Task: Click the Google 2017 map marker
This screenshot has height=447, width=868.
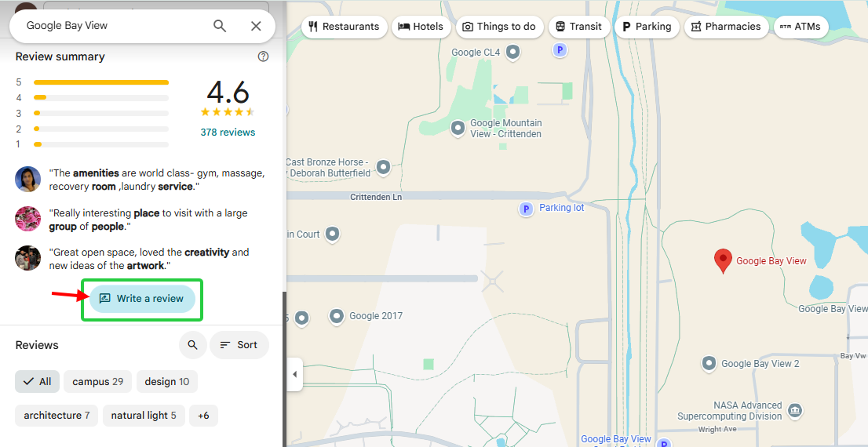Action: pyautogui.click(x=337, y=317)
